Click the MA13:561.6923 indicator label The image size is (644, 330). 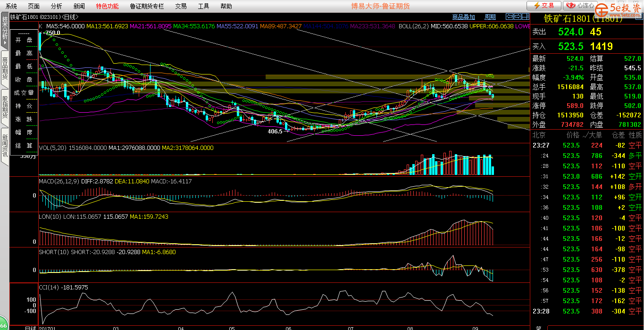coord(108,26)
